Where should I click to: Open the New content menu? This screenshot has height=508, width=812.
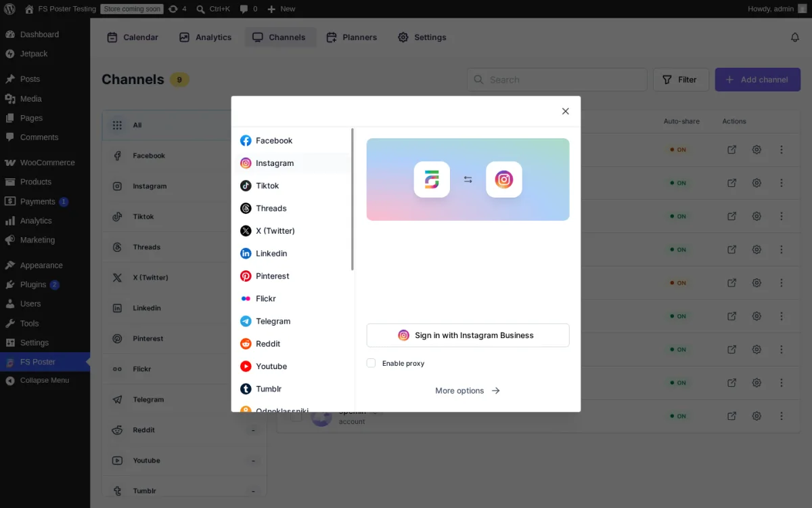click(281, 9)
